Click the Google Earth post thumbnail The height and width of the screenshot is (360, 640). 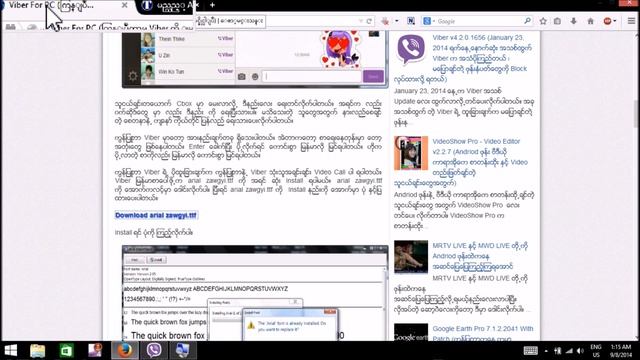click(x=411, y=332)
